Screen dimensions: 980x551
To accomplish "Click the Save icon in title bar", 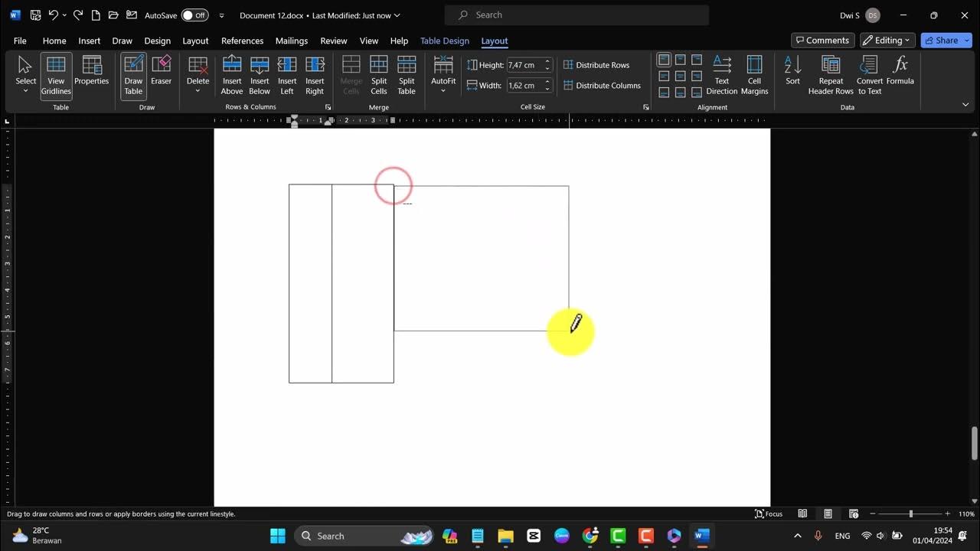I will (x=35, y=15).
